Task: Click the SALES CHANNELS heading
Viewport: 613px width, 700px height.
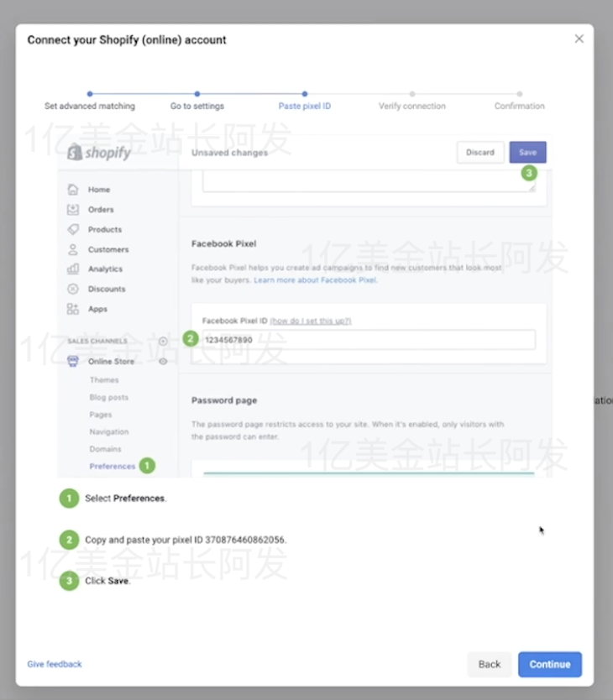Action: click(x=97, y=341)
